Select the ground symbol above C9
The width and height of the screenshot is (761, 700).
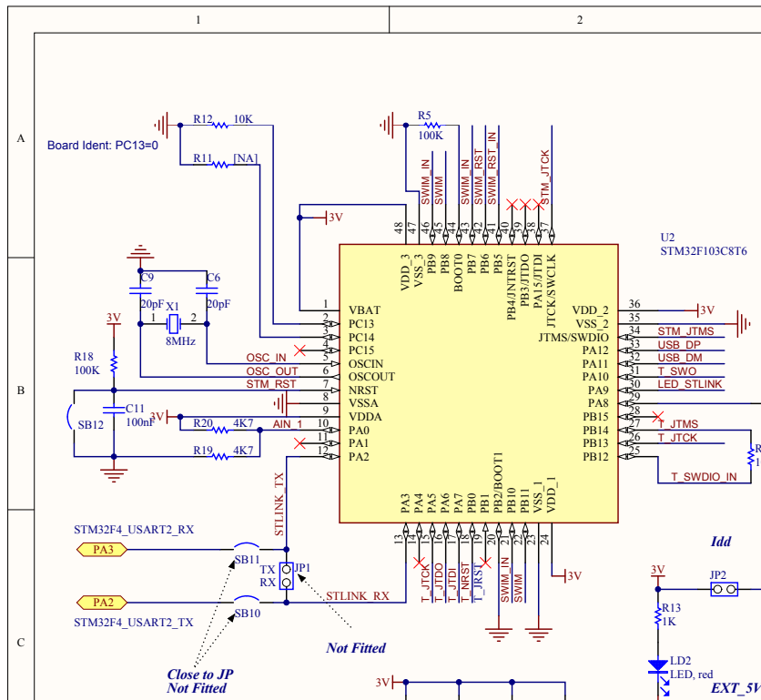pyautogui.click(x=140, y=252)
